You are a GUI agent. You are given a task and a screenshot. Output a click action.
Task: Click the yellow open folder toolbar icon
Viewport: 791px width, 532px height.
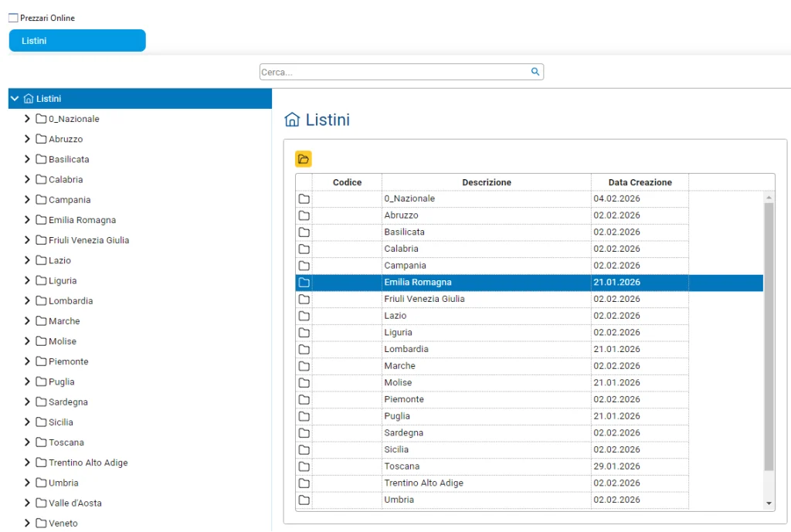(x=304, y=158)
